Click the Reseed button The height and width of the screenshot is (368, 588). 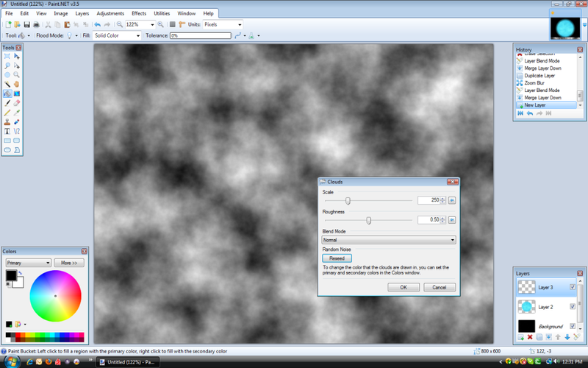point(337,258)
